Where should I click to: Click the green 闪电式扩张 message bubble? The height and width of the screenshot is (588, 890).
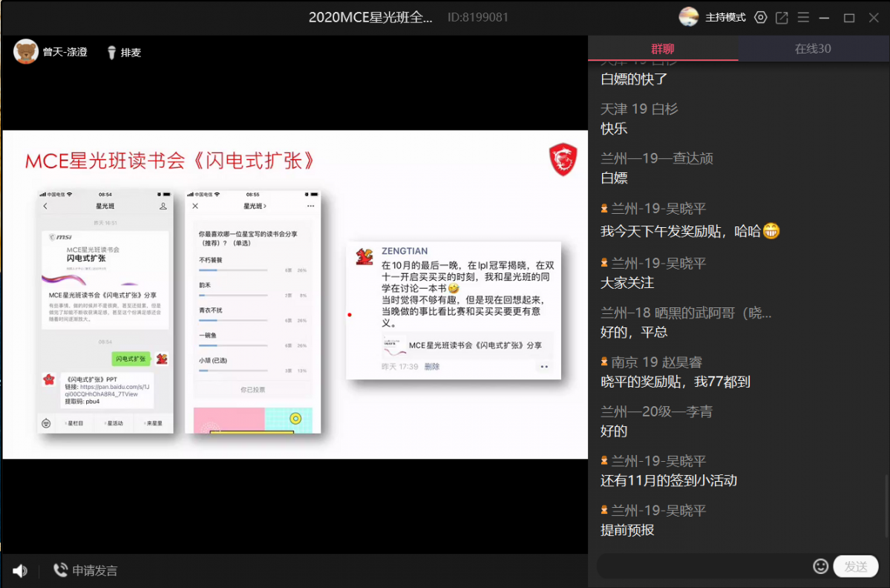point(131,359)
